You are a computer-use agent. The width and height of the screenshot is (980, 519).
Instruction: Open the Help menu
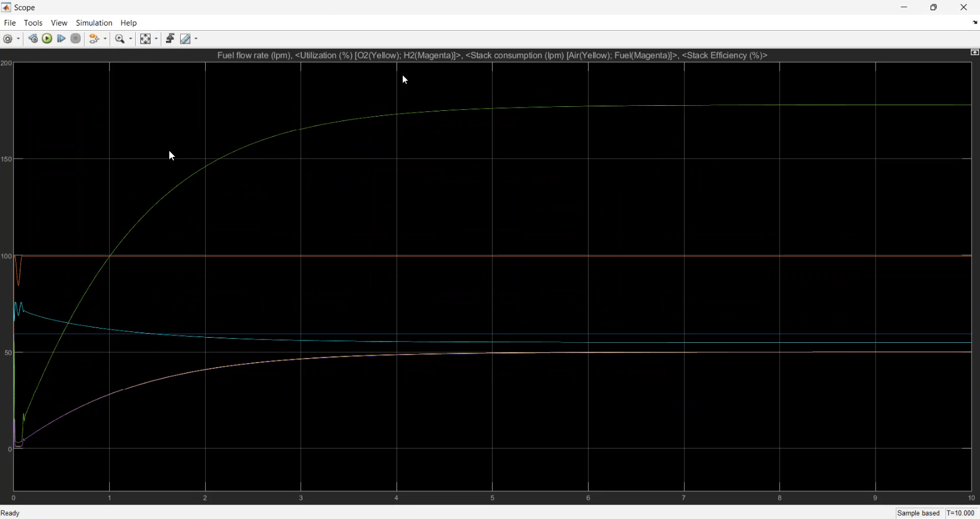pos(129,23)
